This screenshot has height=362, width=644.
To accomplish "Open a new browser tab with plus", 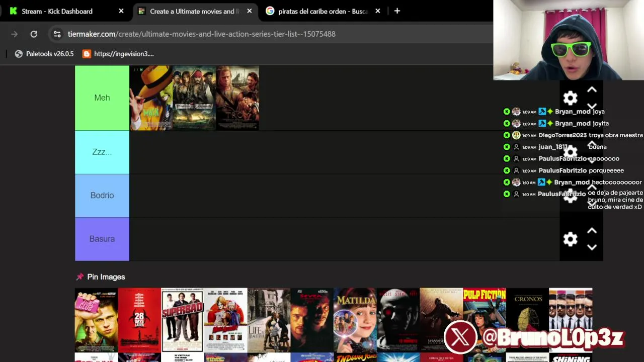I will [x=397, y=11].
